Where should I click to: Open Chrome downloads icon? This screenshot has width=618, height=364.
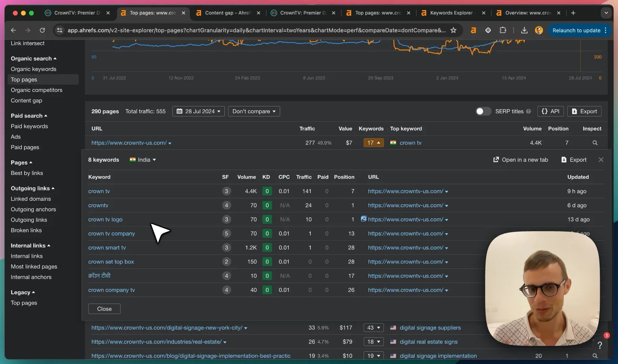point(524,30)
